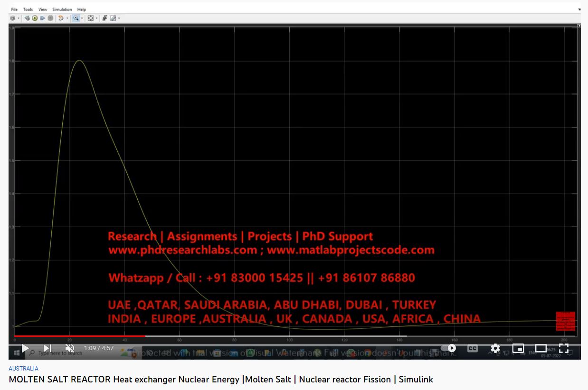
Task: Click the scope Configuration Properties gear icon
Action: [x=12, y=18]
